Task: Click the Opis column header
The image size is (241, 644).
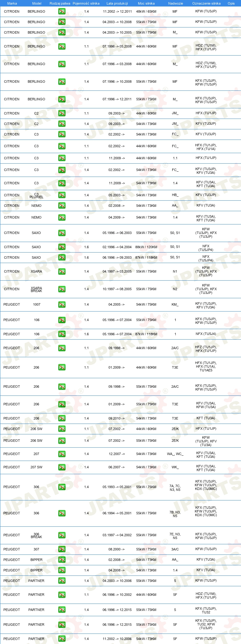Action: 231,3
